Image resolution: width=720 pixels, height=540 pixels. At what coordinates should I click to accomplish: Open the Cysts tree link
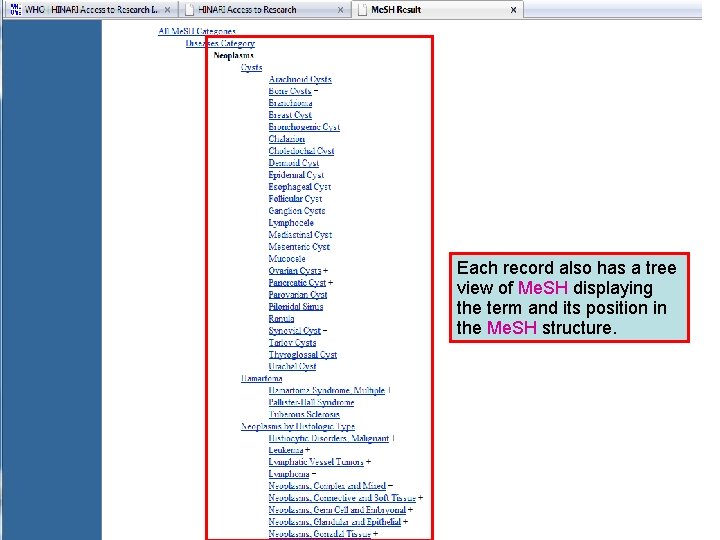click(251, 67)
